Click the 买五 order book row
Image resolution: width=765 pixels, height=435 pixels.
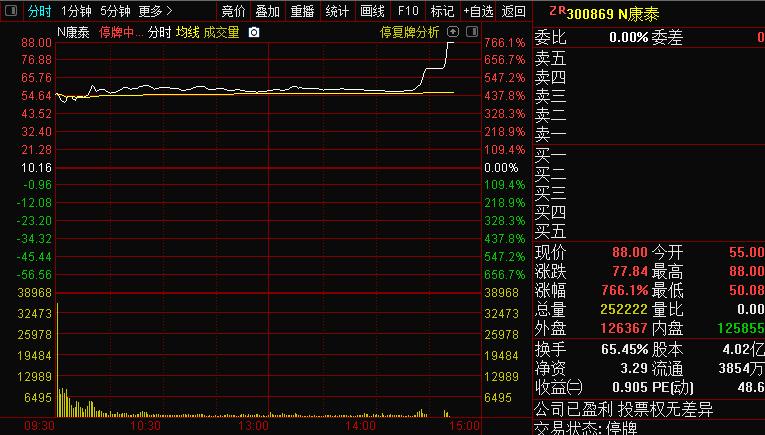(649, 231)
